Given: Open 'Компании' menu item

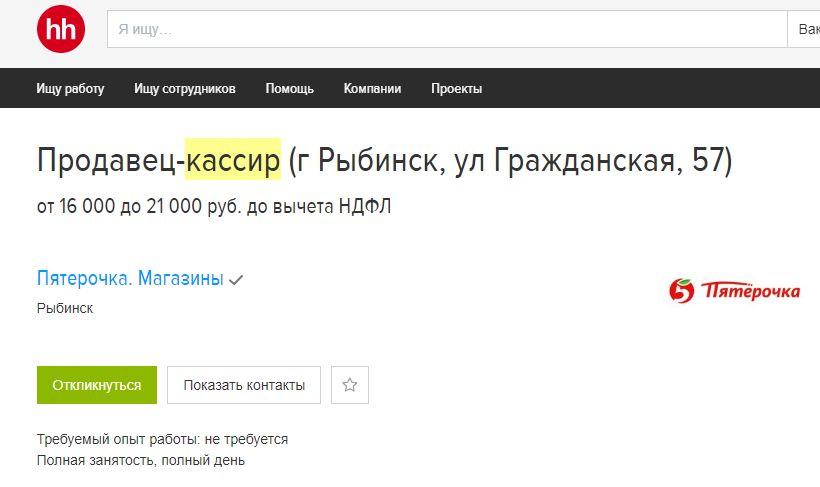Looking at the screenshot, I should pyautogui.click(x=372, y=88).
